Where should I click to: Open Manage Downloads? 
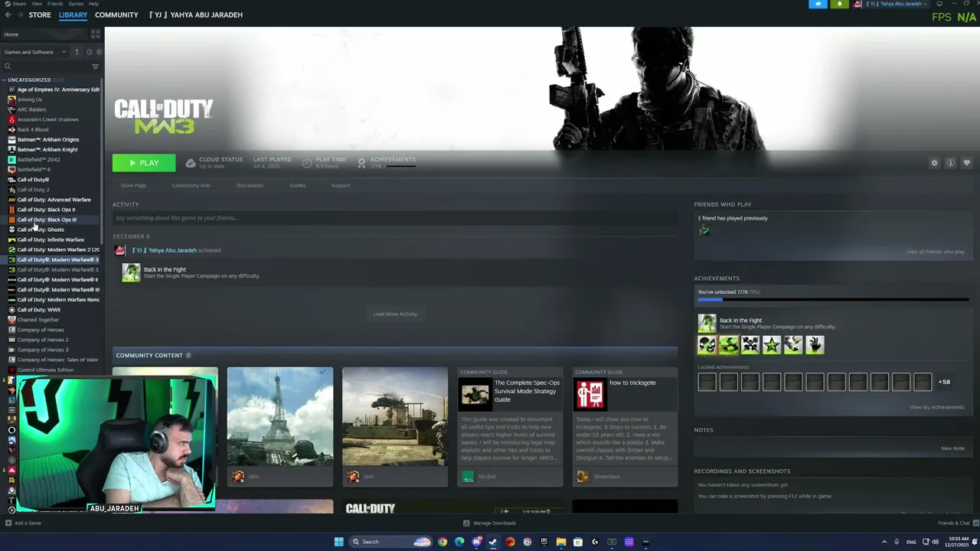[x=489, y=523]
